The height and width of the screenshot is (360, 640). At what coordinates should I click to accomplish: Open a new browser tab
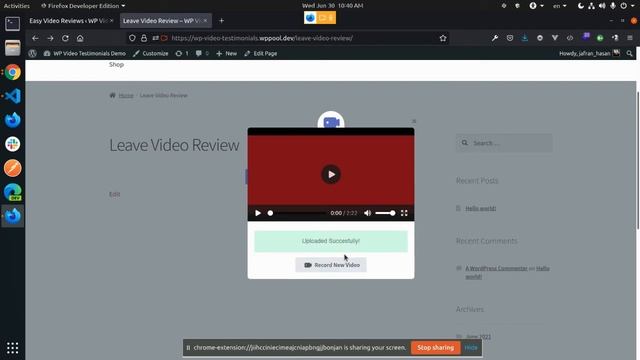point(222,20)
